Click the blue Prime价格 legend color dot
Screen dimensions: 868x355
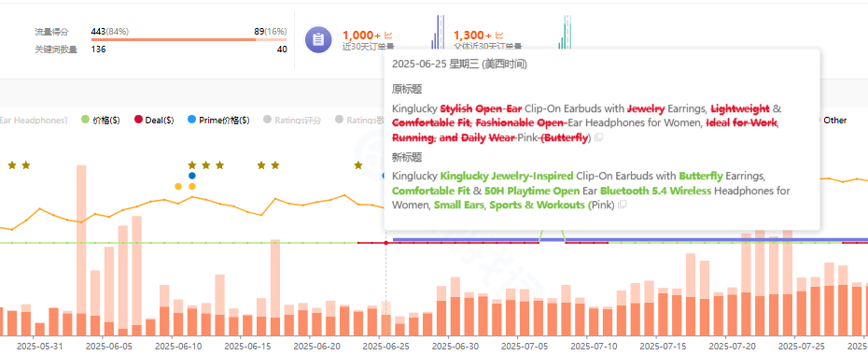(191, 120)
